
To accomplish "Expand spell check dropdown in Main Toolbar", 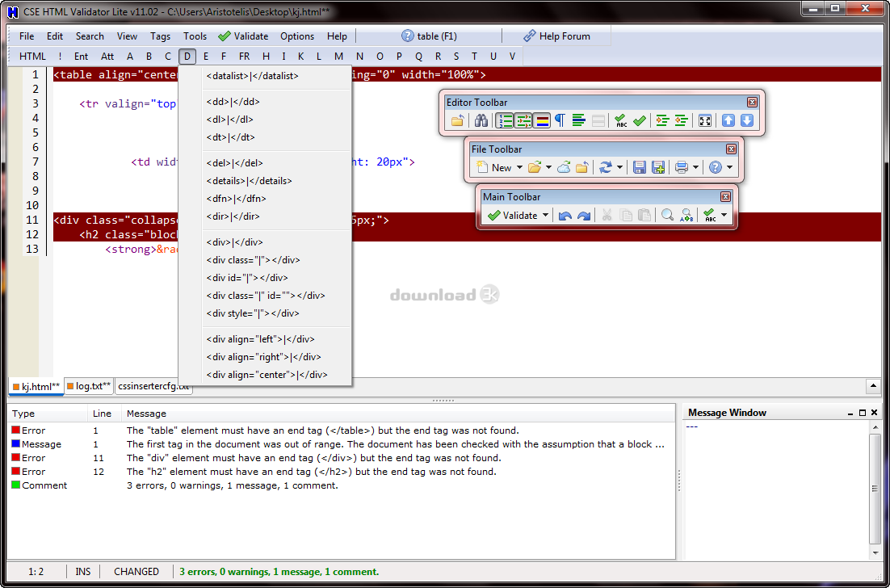I will 724,215.
